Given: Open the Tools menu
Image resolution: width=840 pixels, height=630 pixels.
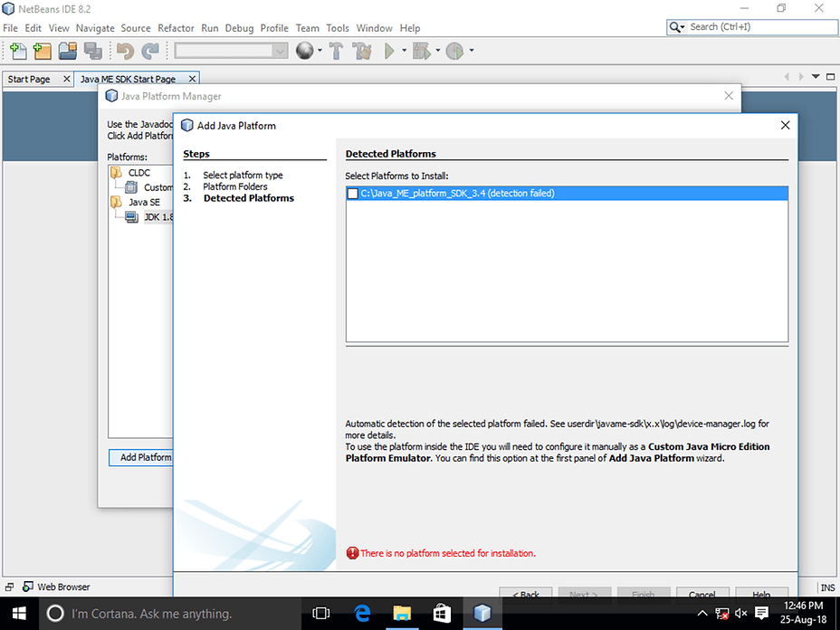Looking at the screenshot, I should point(338,28).
